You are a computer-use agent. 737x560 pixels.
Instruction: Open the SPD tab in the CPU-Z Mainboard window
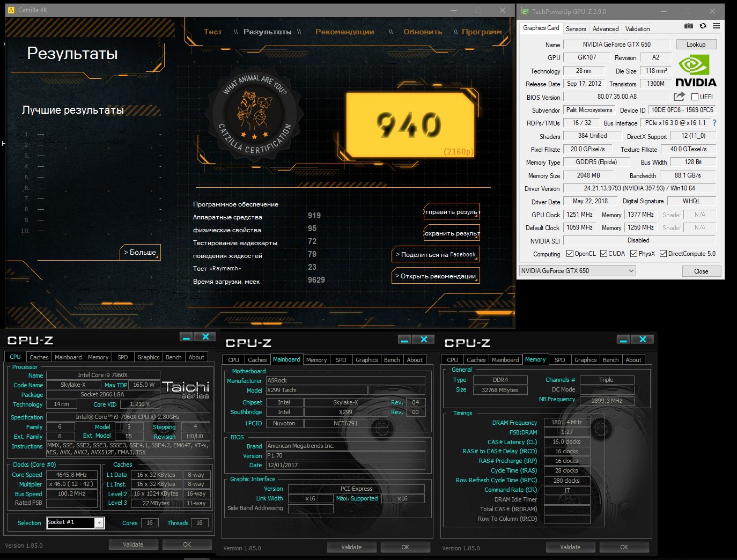pyautogui.click(x=341, y=360)
